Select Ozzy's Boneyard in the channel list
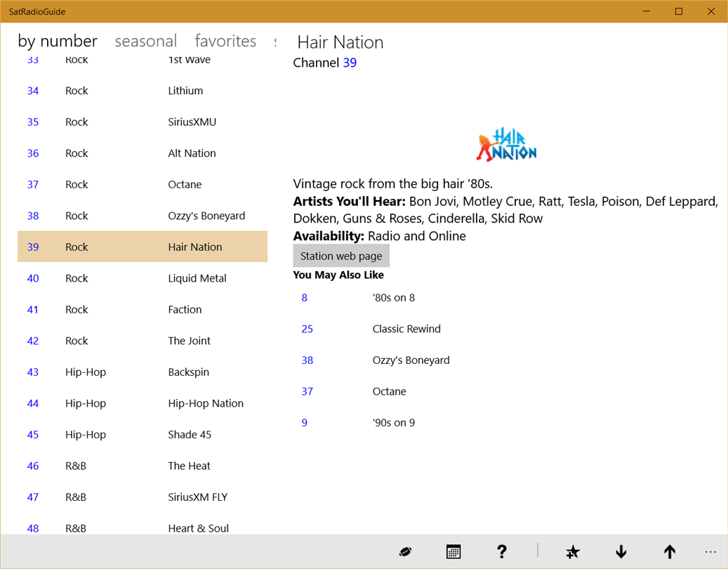This screenshot has width=728, height=569. pyautogui.click(x=143, y=216)
